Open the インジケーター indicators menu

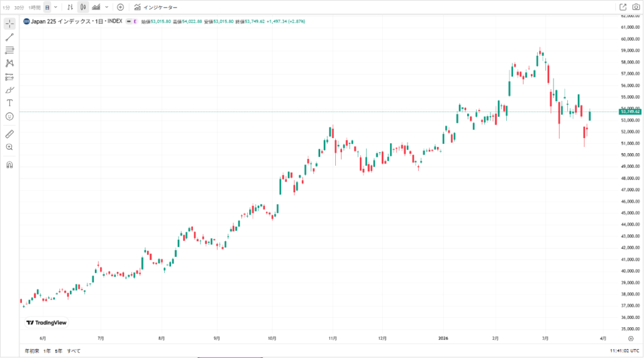[x=156, y=8]
